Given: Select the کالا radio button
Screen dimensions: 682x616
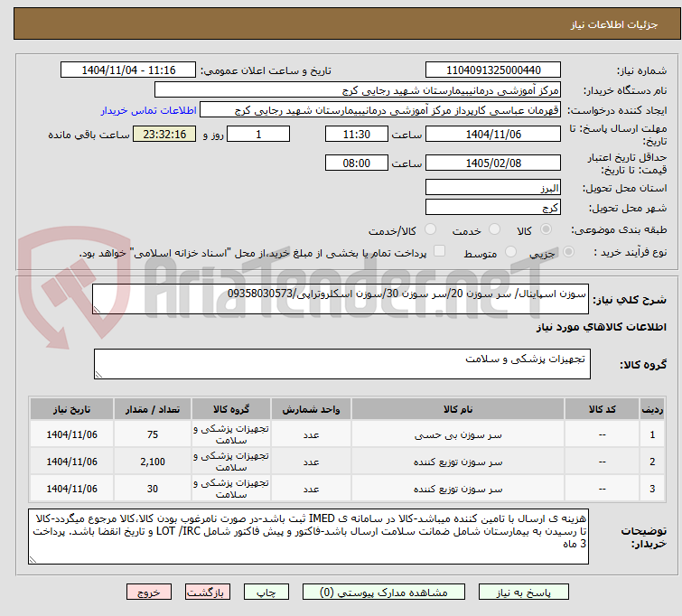Looking at the screenshot, I should point(546,229).
